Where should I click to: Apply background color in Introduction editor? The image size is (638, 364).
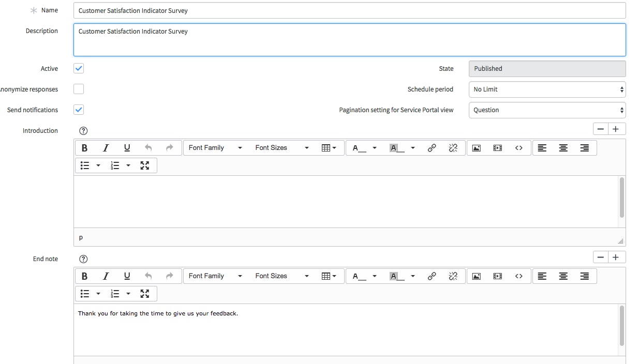[x=397, y=148]
